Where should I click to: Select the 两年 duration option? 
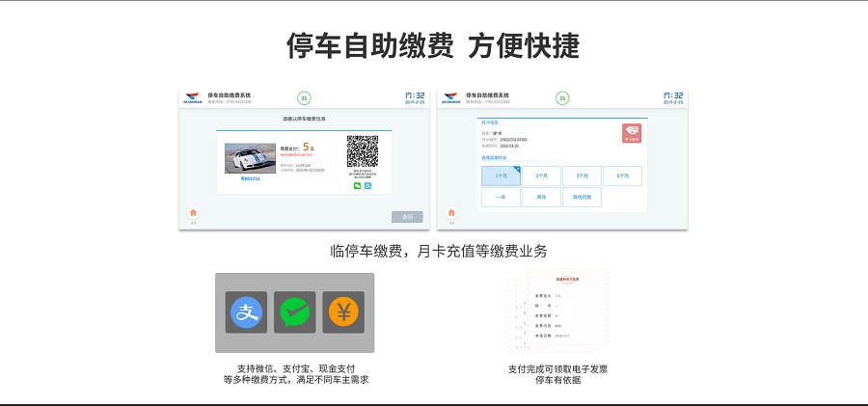coord(541,197)
